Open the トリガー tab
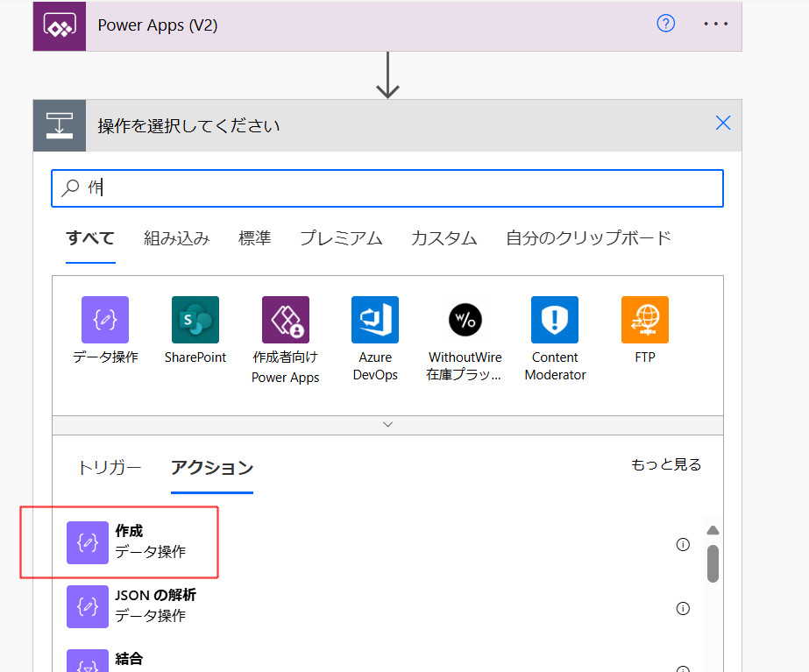Image resolution: width=809 pixels, height=672 pixels. click(x=110, y=467)
